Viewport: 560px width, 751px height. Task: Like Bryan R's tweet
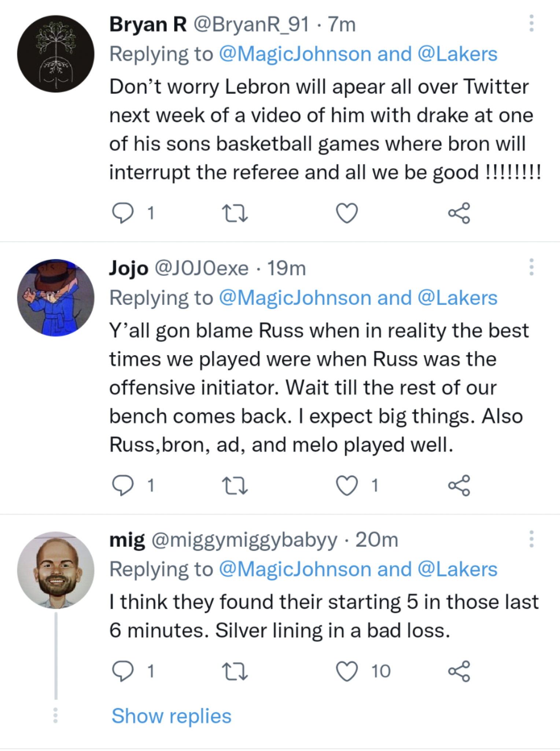tap(346, 213)
